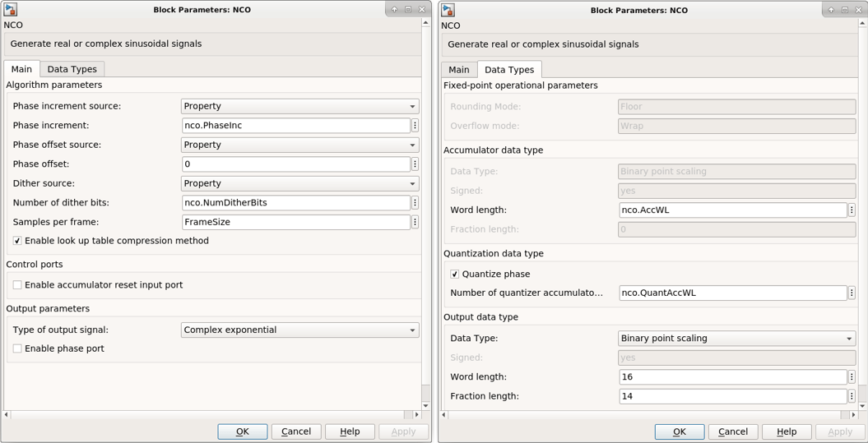Viewport: 868px width, 443px height.
Task: Click three-dot button next to nco.QuantAccWL field
Action: point(852,293)
